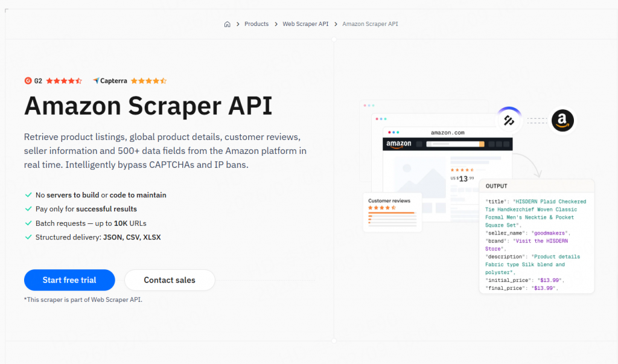Select Web Scraper API in the breadcrumb
This screenshot has height=364, width=618.
tap(305, 24)
